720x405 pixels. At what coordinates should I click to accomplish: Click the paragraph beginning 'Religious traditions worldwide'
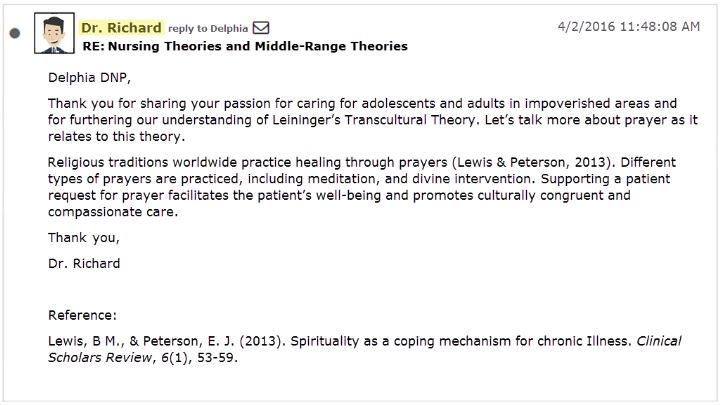pyautogui.click(x=362, y=187)
